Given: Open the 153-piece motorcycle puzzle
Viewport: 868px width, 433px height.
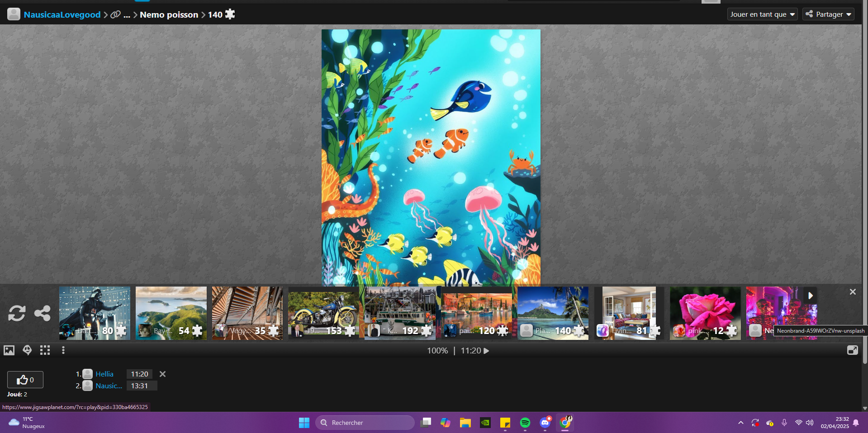Looking at the screenshot, I should coord(324,313).
